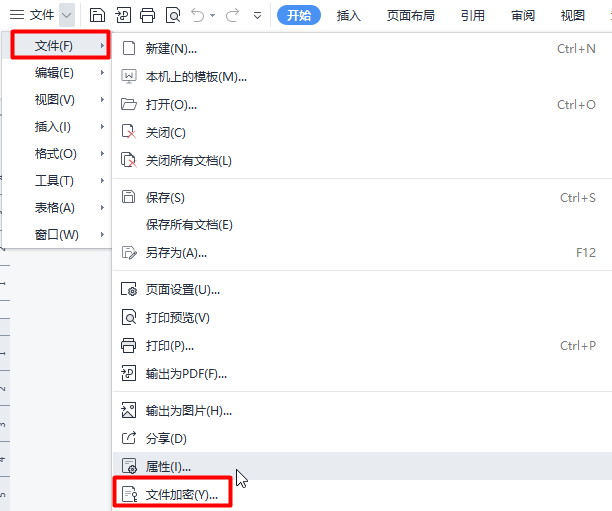Click the PDF export icon in menu
Viewport: 612px width, 511px height.
click(x=129, y=374)
